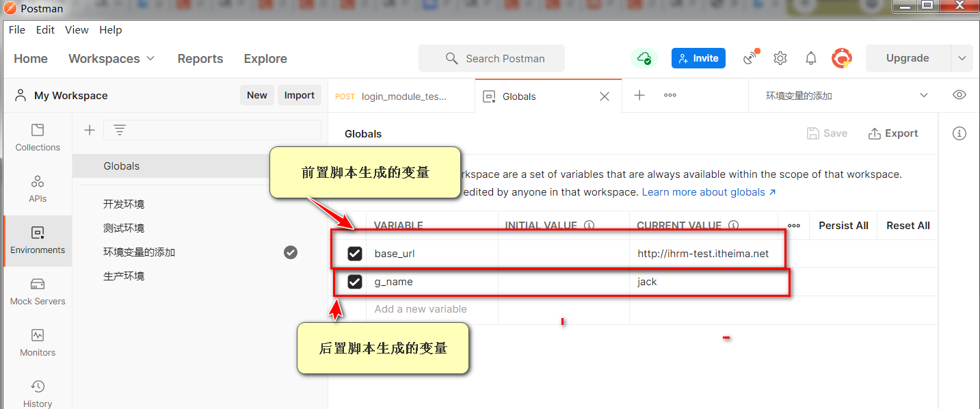This screenshot has width=980, height=409.
Task: Click the environment quick look eye icon
Action: tap(959, 95)
